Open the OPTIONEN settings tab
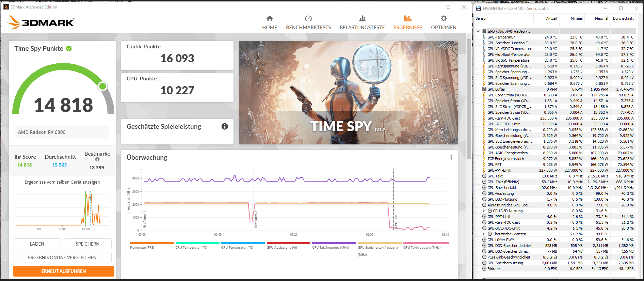644x281 pixels. (x=444, y=23)
